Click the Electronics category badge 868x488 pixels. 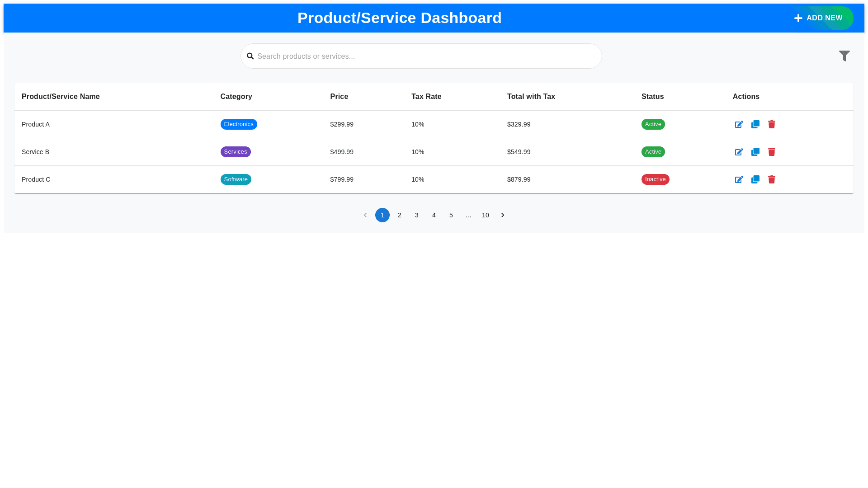(x=238, y=124)
